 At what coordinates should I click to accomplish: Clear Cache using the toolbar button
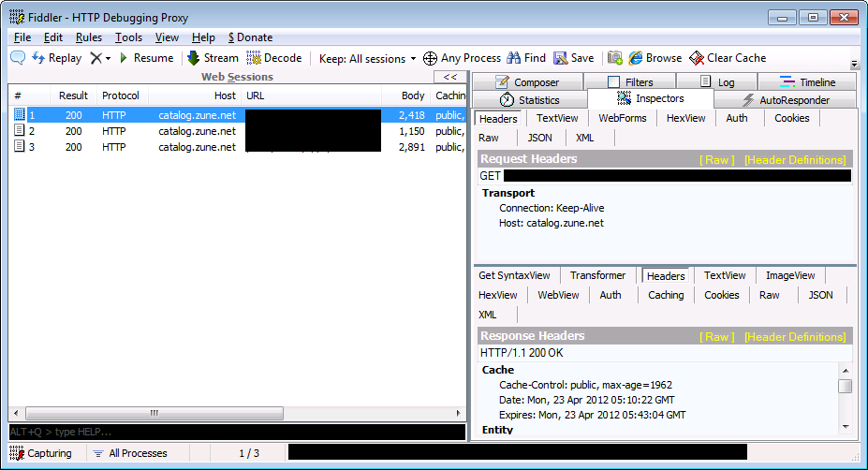click(x=728, y=57)
